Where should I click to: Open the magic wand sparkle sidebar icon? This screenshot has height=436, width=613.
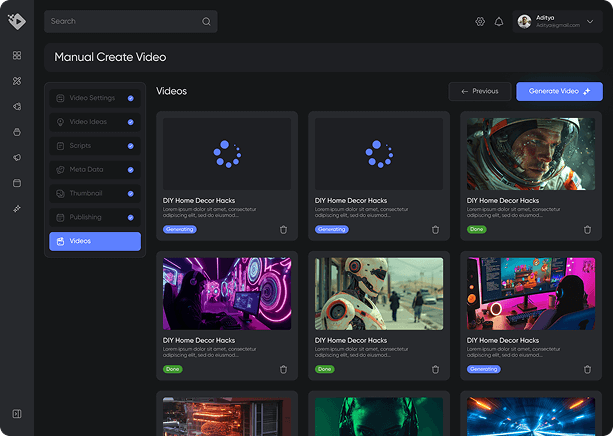(17, 208)
